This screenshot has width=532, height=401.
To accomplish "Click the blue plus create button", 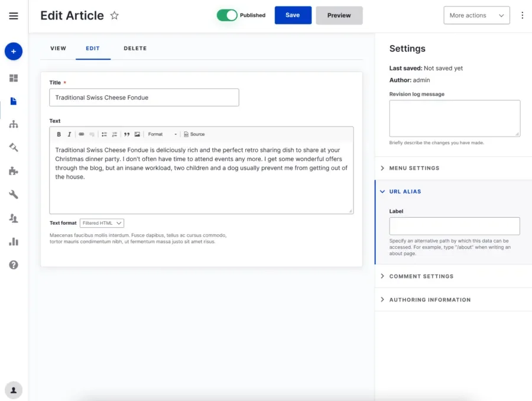I will coord(14,51).
